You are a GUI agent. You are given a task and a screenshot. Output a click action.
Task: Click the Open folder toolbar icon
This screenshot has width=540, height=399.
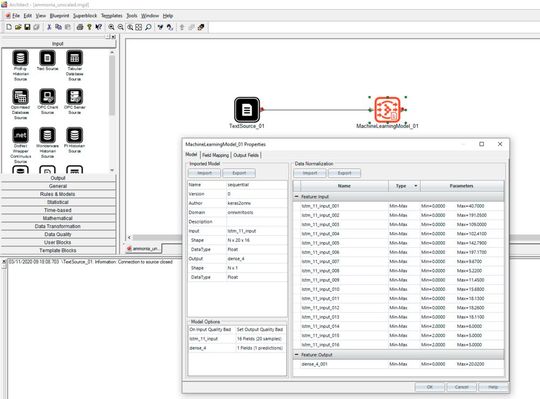[18, 27]
